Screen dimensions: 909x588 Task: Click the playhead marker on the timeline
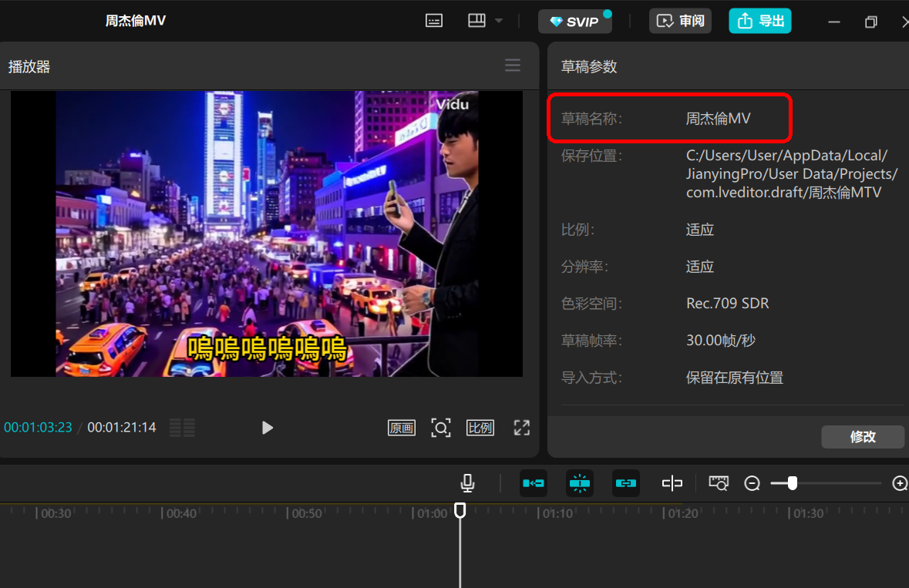tap(460, 510)
